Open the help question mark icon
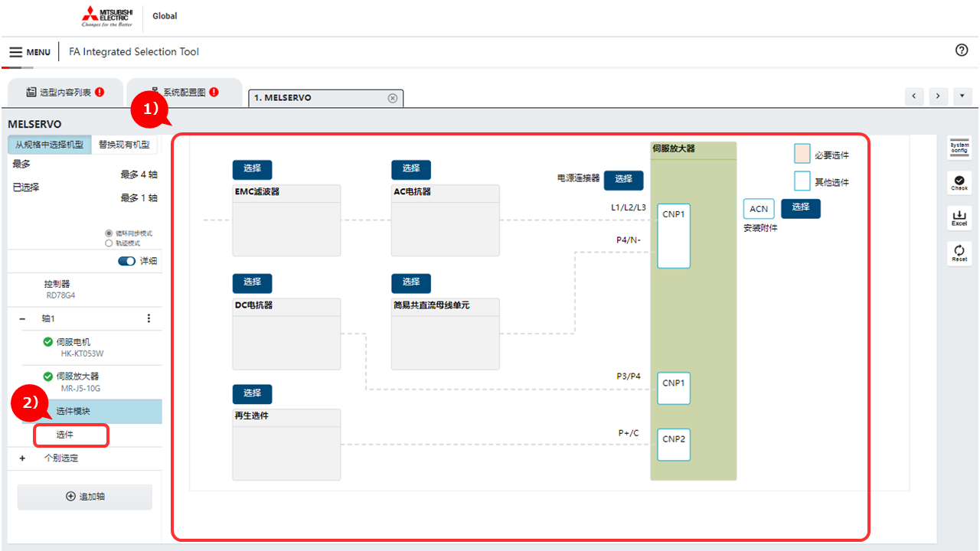This screenshot has width=980, height=551. [x=962, y=50]
